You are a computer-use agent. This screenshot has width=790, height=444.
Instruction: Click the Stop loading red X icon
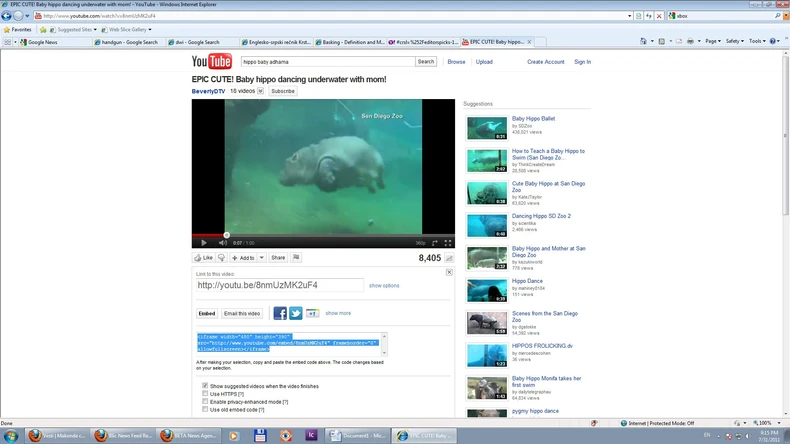(659, 16)
